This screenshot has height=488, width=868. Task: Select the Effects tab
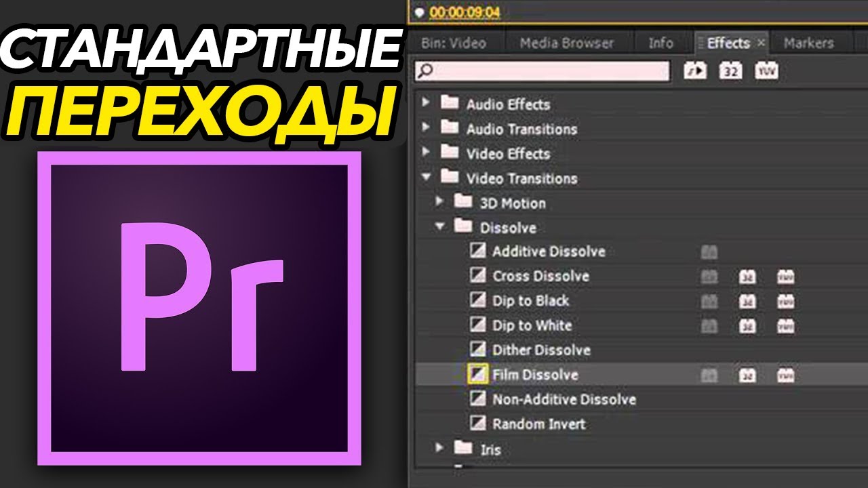click(x=728, y=43)
